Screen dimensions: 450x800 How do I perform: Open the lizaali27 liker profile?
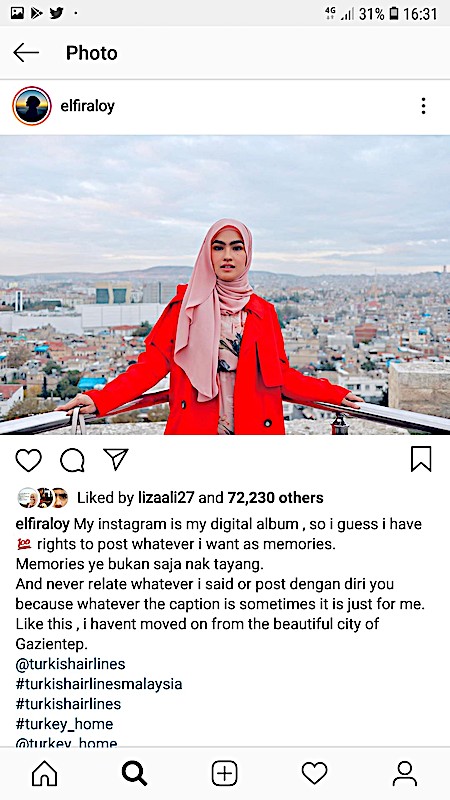166,498
